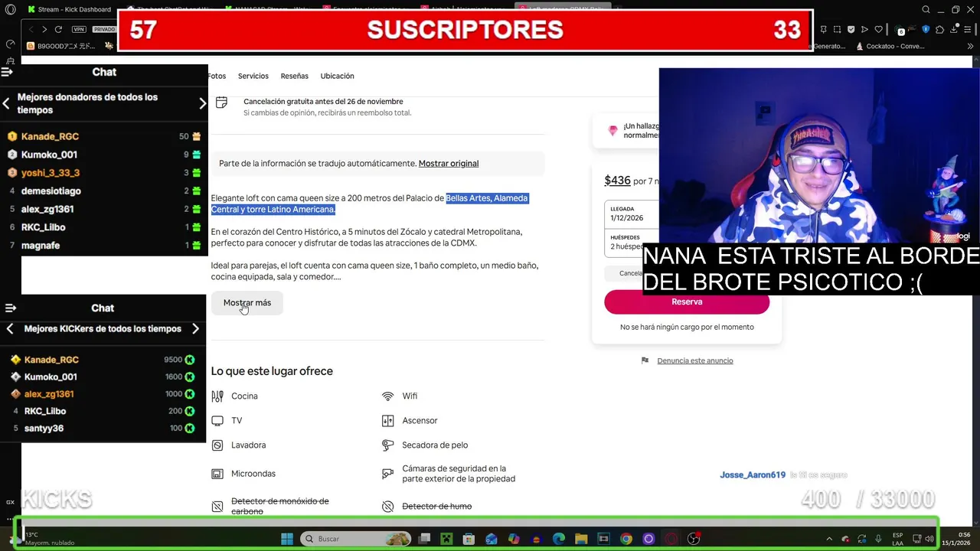Click the ad blocker shield check icon

point(851,29)
